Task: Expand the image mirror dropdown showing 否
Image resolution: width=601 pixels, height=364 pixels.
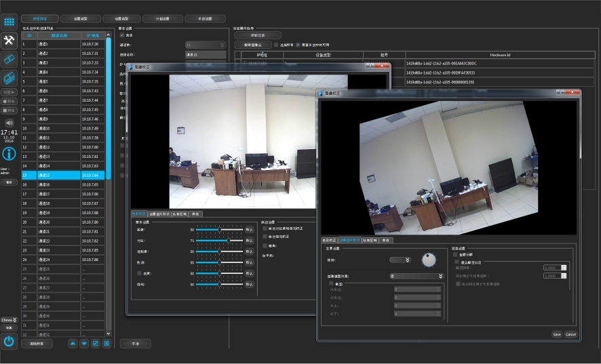Action: pyautogui.click(x=416, y=277)
